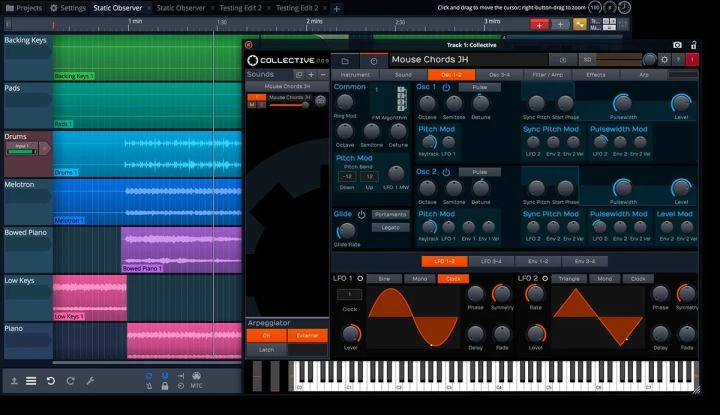Click the red exclamation panic button
The width and height of the screenshot is (720, 415).
(x=692, y=60)
